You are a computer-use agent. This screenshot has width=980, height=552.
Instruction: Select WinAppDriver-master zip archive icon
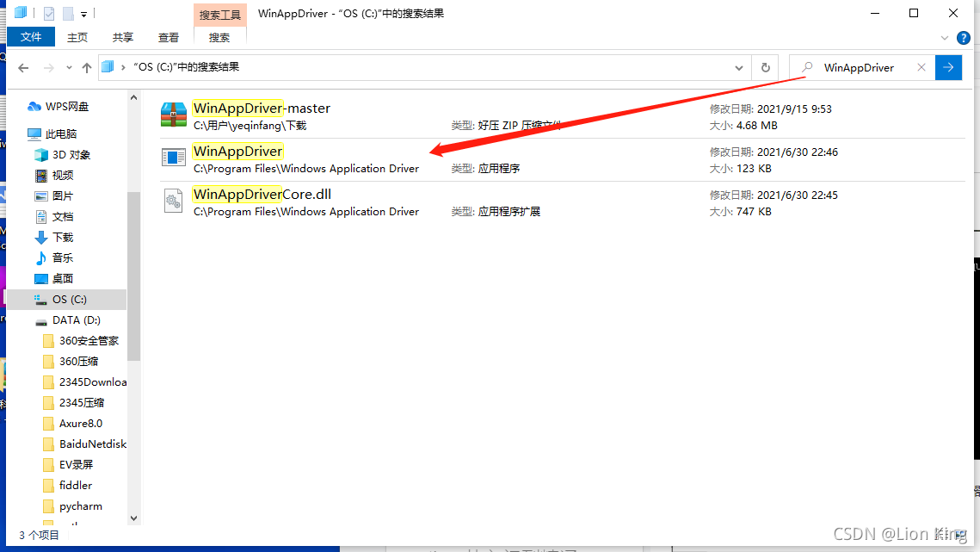tap(173, 115)
